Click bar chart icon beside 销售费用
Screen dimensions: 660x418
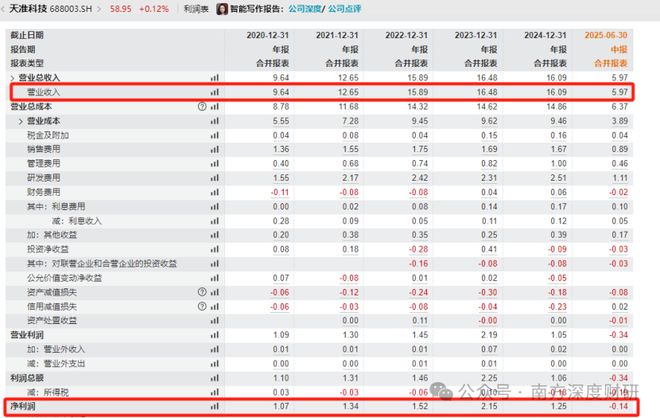[214, 148]
